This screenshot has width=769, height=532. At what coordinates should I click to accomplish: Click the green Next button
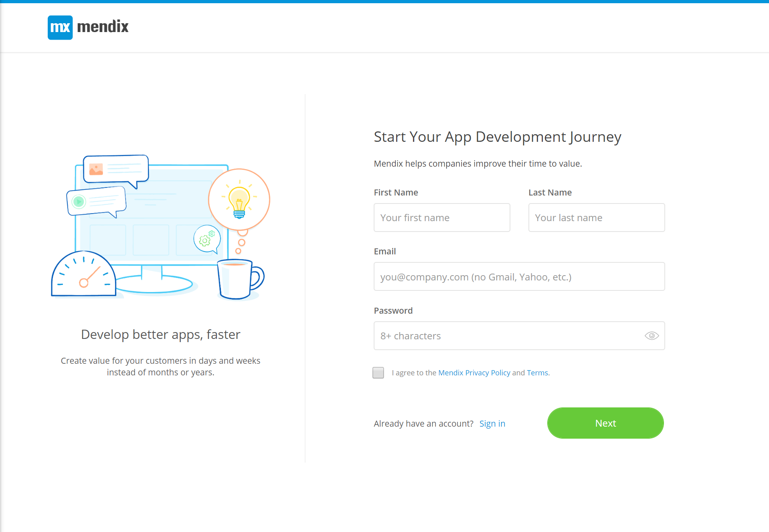[x=605, y=423]
